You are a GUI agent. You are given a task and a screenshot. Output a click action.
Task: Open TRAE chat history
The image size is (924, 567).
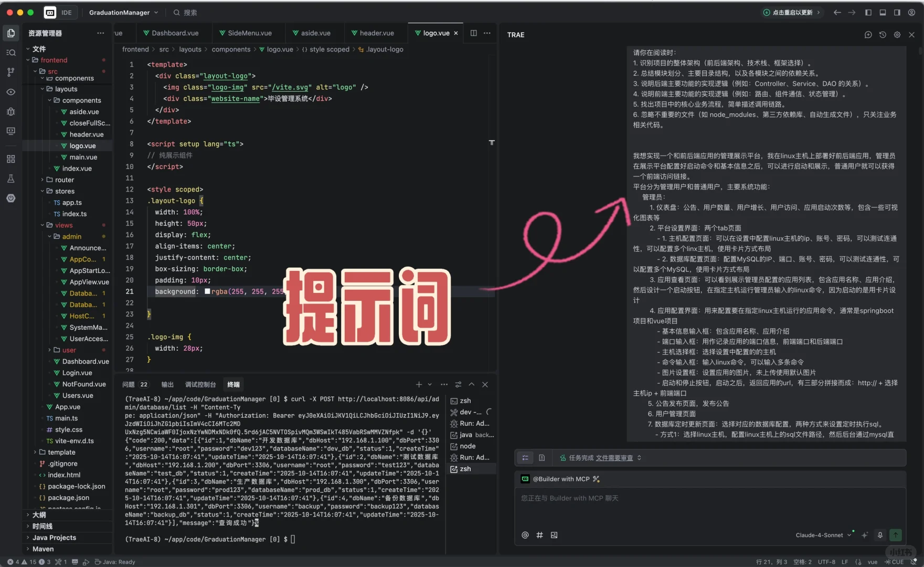[882, 35]
